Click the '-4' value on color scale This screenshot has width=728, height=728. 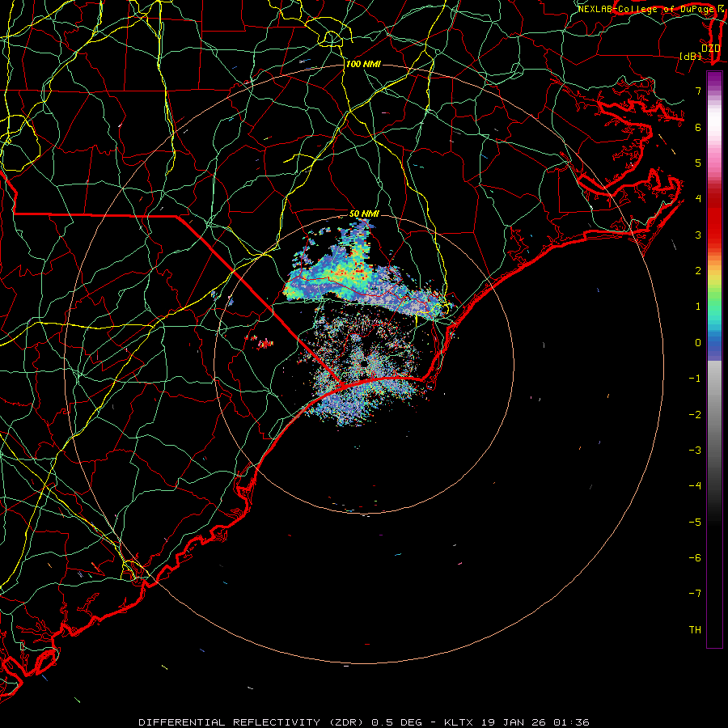point(695,485)
